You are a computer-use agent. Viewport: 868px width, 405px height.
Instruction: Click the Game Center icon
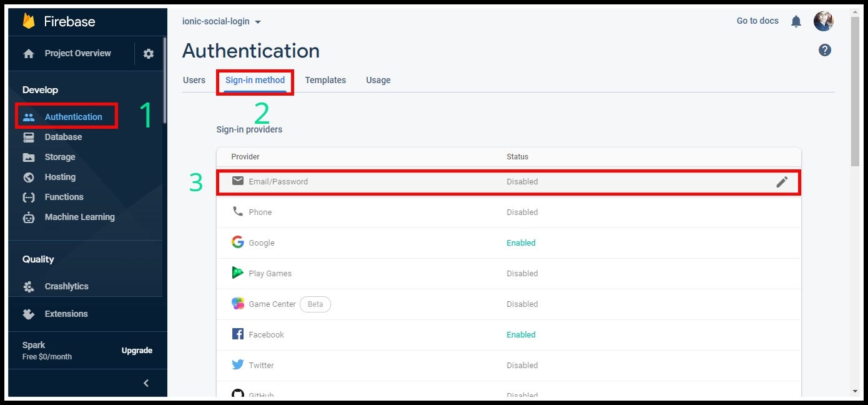(238, 303)
